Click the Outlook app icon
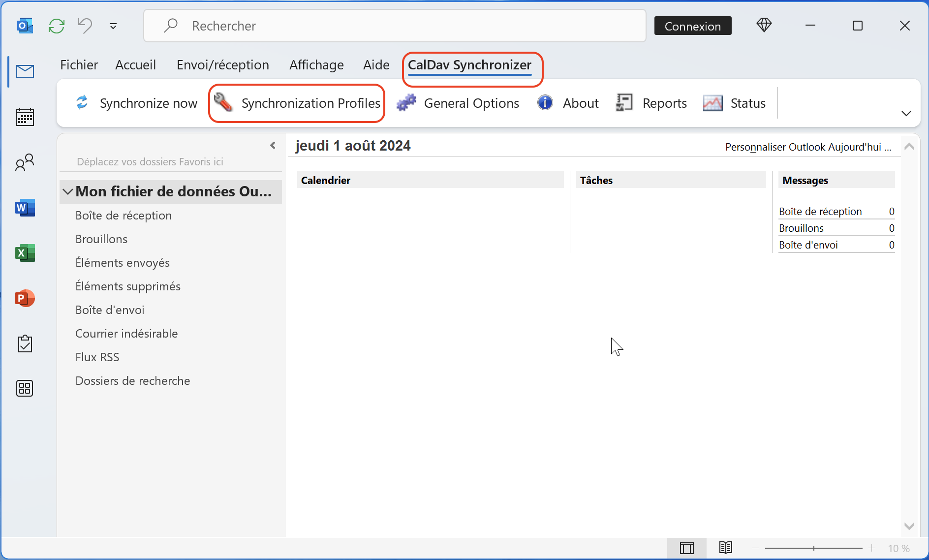Image resolution: width=929 pixels, height=560 pixels. click(x=25, y=26)
